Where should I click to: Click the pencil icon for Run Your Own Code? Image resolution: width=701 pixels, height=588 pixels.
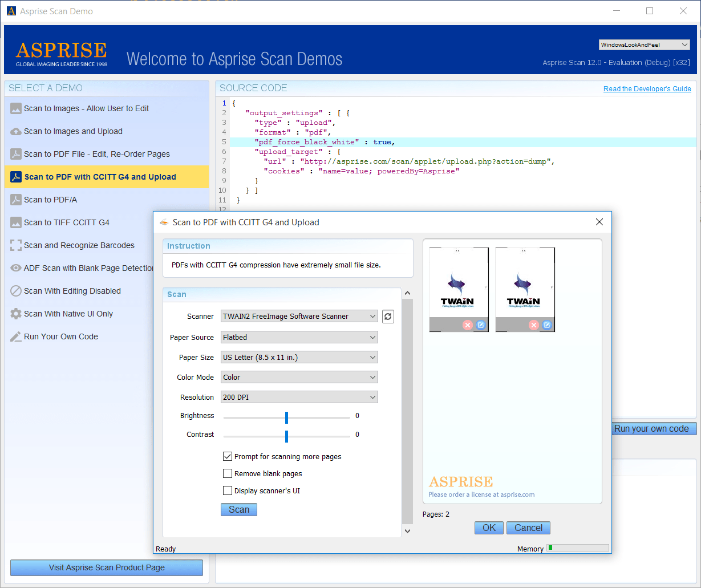[x=16, y=336]
